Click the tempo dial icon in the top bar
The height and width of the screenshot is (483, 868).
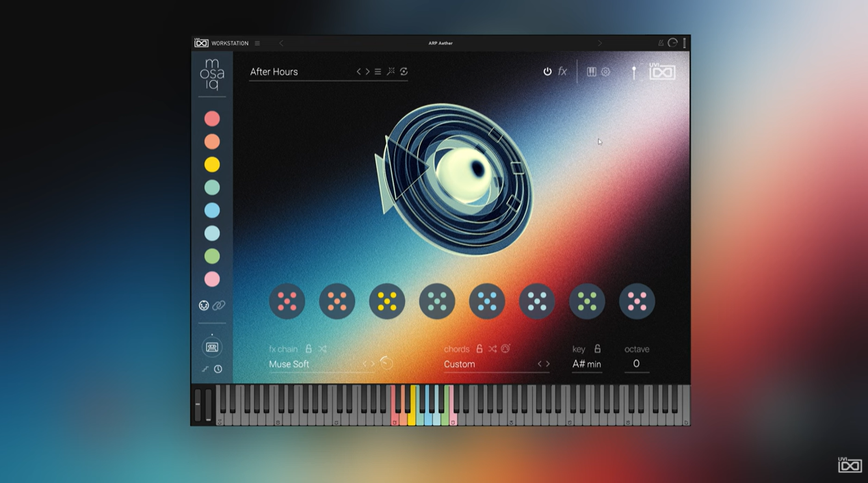(x=672, y=42)
